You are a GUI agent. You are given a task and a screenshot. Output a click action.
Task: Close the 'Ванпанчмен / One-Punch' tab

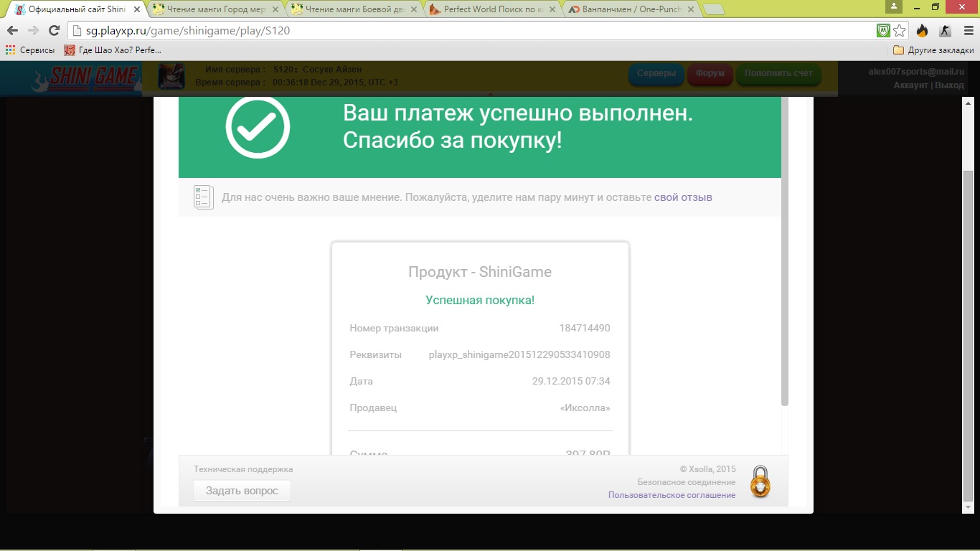click(690, 10)
